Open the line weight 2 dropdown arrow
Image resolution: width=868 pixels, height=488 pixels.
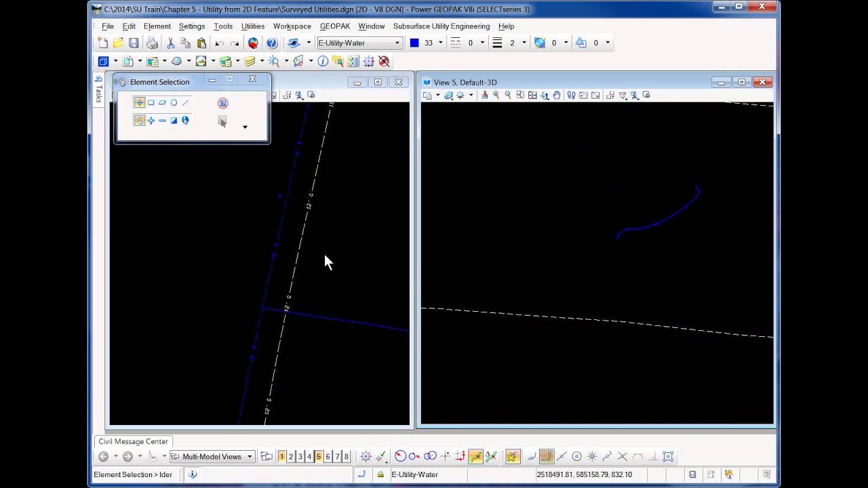pos(524,43)
